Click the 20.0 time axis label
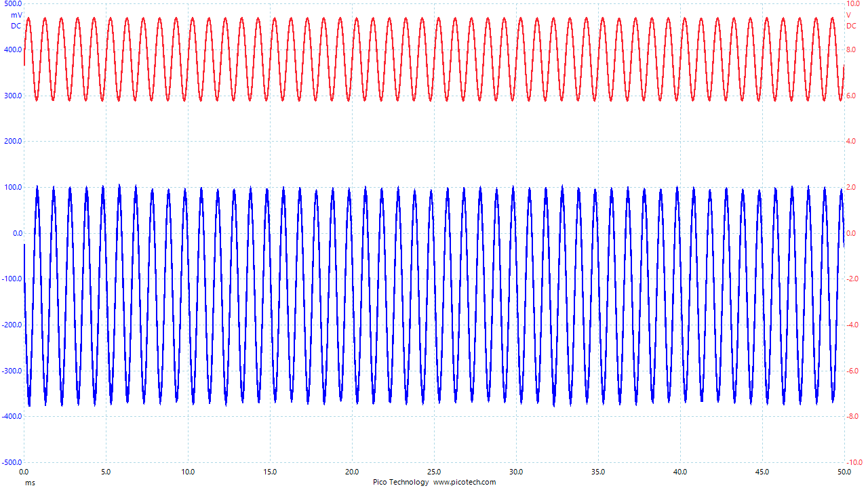The height and width of the screenshot is (488, 868). 352,472
